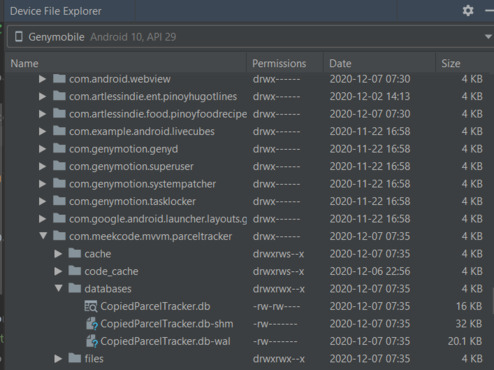Click the com.genymotion.genyd folder icon
494x370 pixels.
pyautogui.click(x=59, y=148)
